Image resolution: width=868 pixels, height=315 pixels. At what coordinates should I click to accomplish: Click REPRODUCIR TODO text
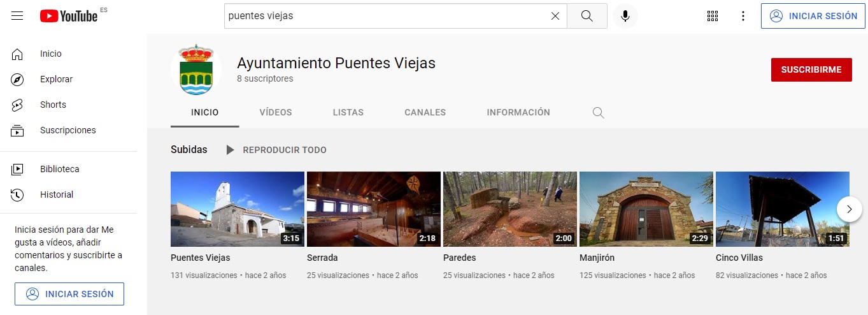285,150
